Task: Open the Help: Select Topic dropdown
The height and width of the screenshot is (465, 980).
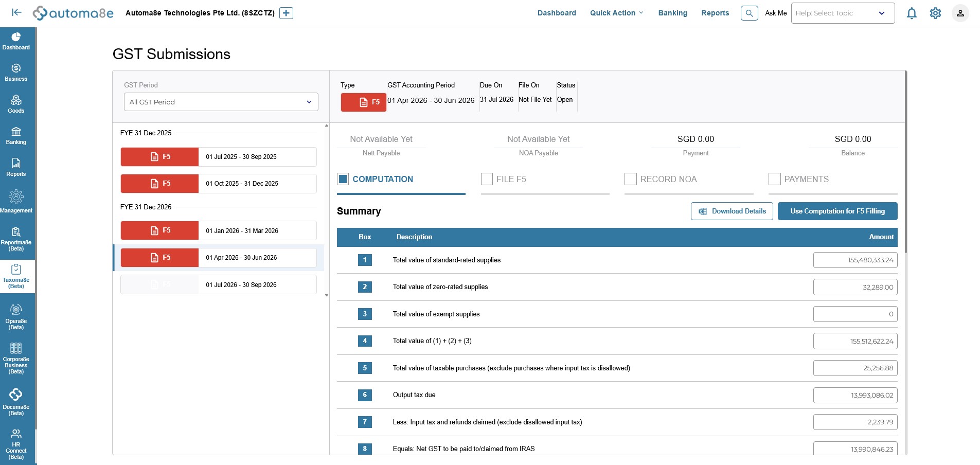Action: click(843, 13)
